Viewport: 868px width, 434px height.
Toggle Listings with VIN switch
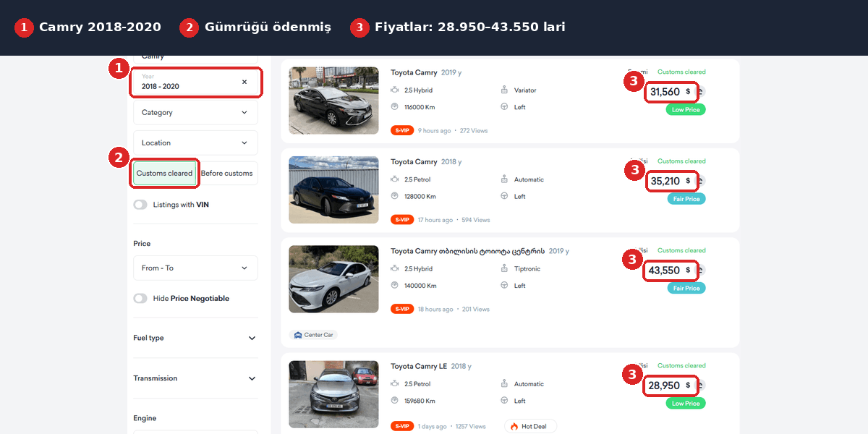click(140, 205)
